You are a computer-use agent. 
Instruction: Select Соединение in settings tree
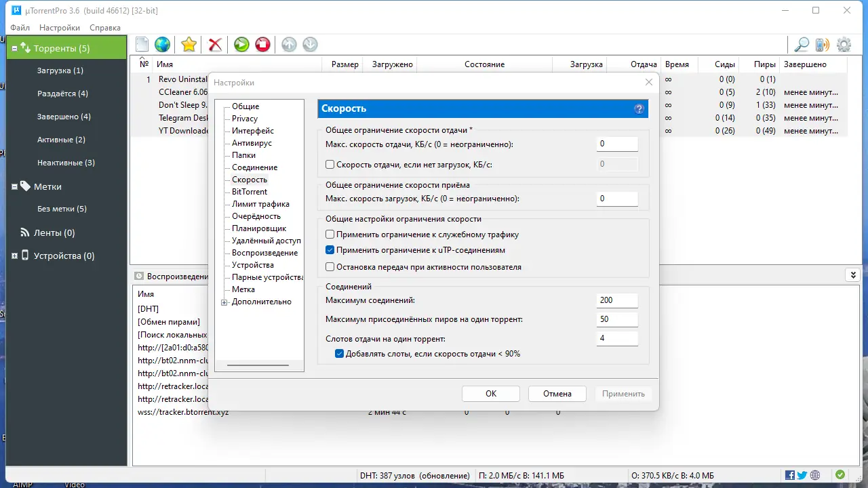point(255,167)
